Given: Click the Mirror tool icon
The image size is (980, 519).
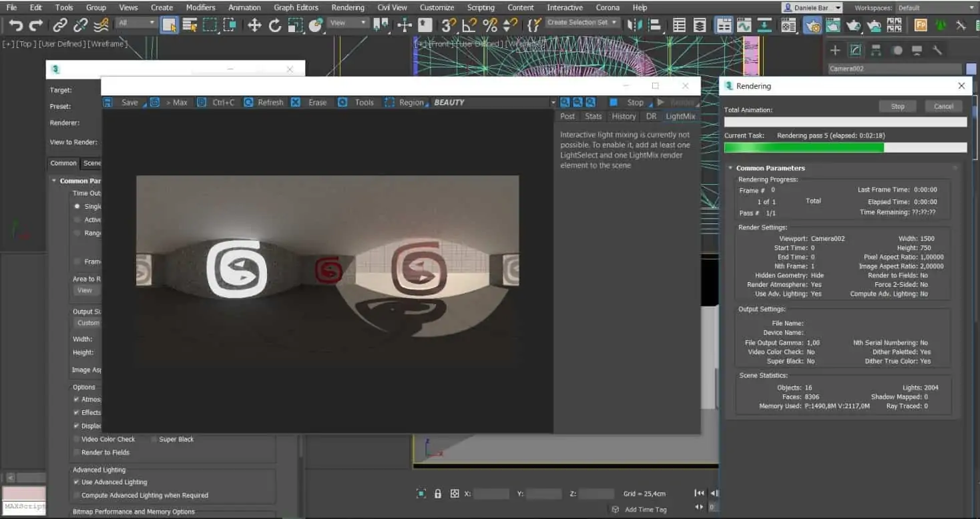Looking at the screenshot, I should 634,25.
